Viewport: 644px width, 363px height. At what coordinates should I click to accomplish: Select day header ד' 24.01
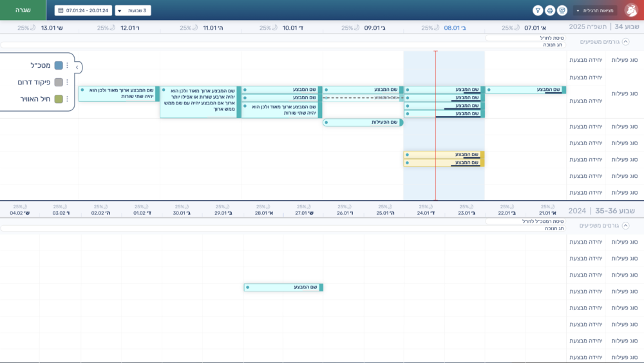(x=426, y=213)
